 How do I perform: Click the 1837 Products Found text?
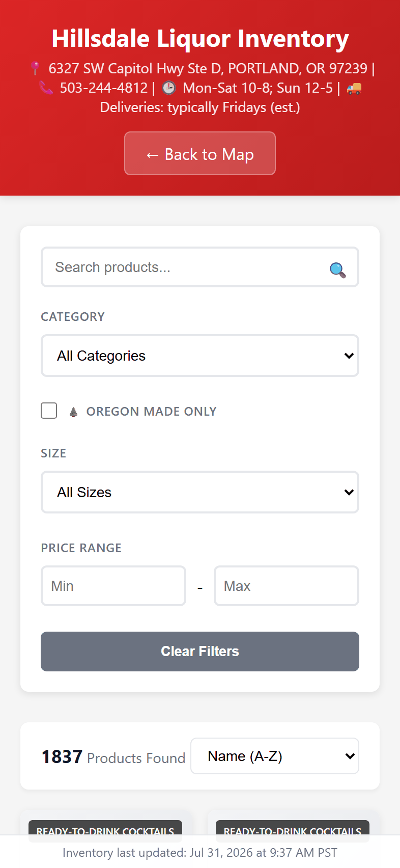pos(113,757)
